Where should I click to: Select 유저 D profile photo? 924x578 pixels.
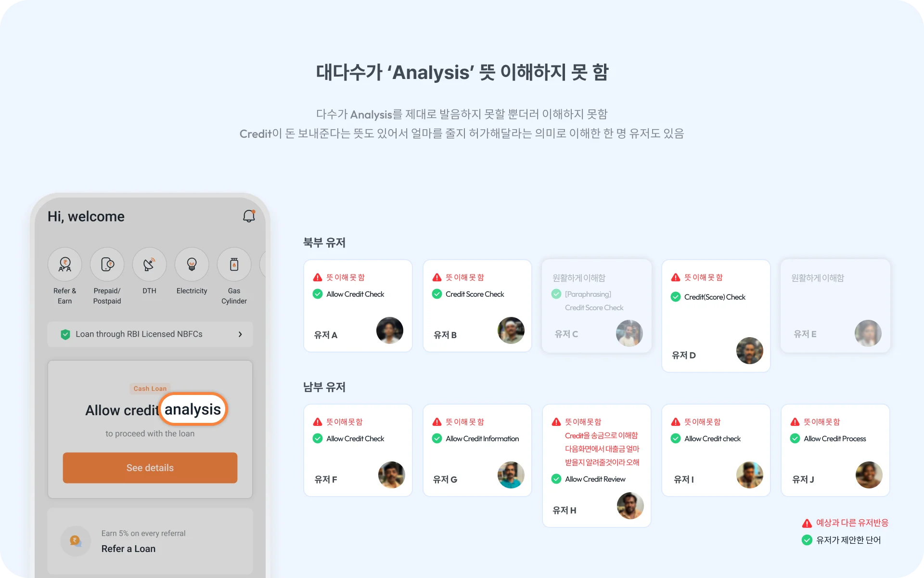[x=750, y=351]
